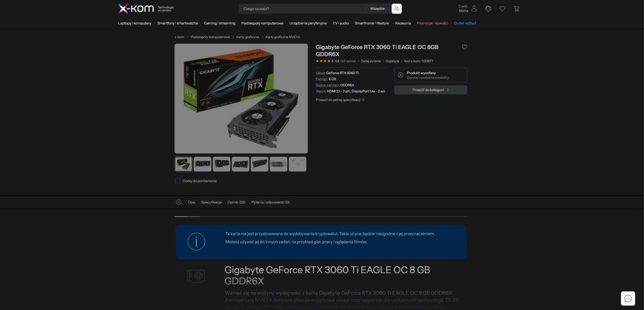Focus the Czego szukasz? search field
Viewport: 644px width, 310px height.
coord(303,8)
